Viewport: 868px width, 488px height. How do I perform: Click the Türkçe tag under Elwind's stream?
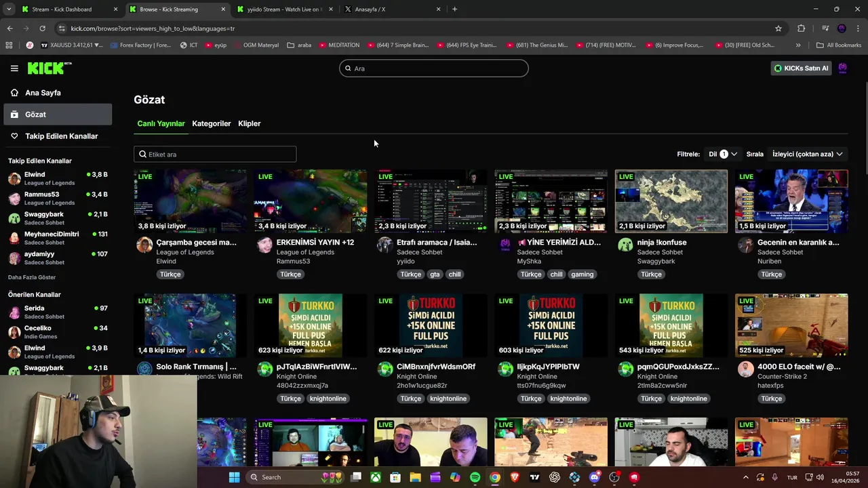[170, 274]
